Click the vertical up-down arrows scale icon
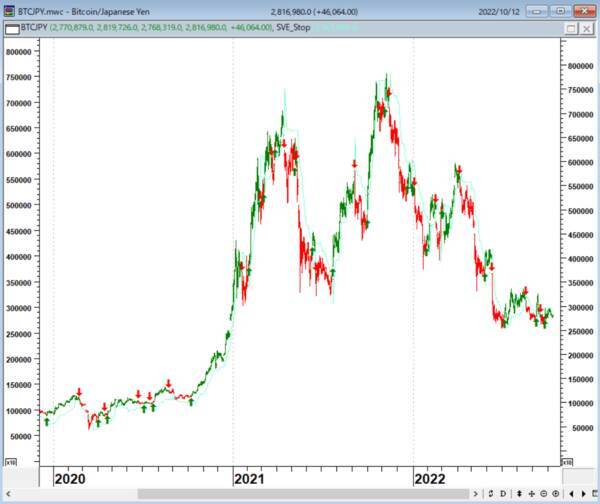Screen dimensions: 600x504 pyautogui.click(x=519, y=494)
